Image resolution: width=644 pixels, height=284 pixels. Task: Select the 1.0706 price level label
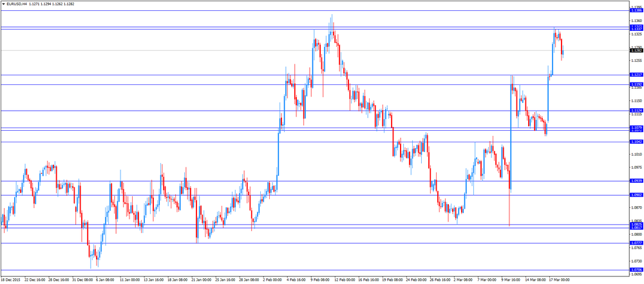pos(636,270)
